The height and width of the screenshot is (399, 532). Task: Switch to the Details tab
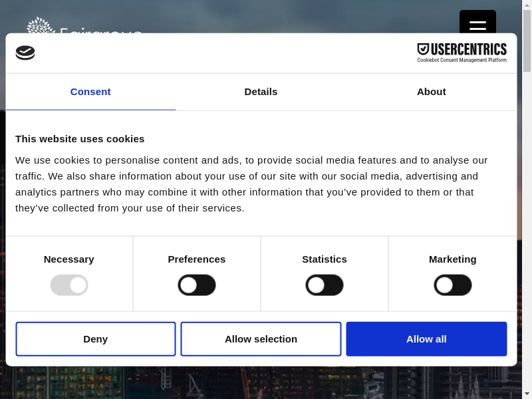261,92
